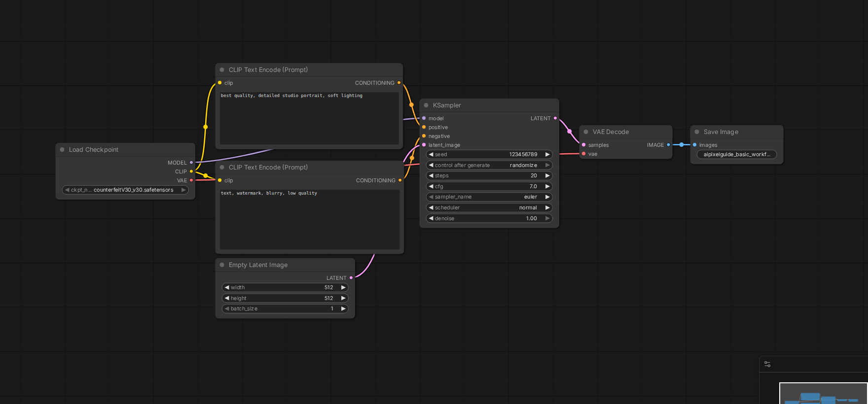Click the minimap workflow preview thumbnail
The height and width of the screenshot is (404, 868).
(x=824, y=394)
